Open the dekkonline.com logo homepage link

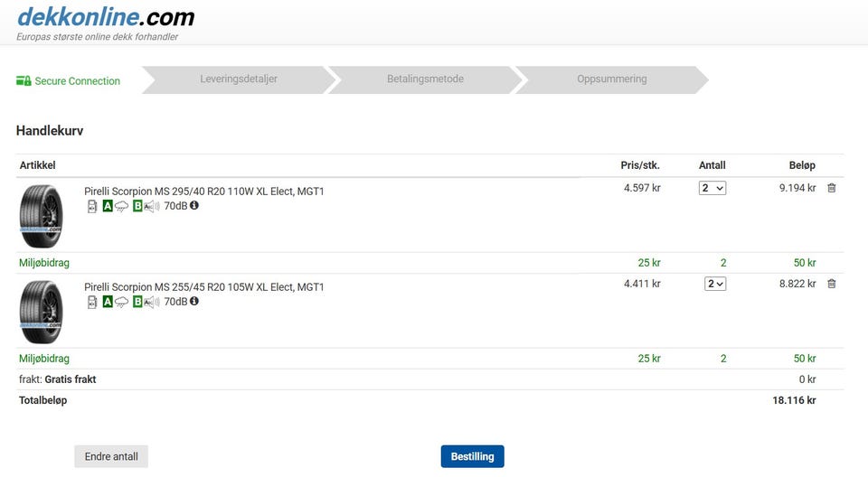pos(106,17)
